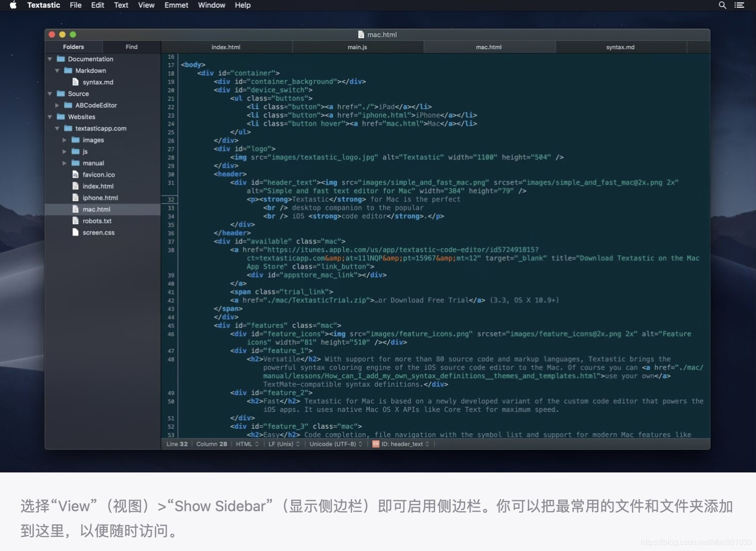Open the File menu
This screenshot has height=551, width=756.
pyautogui.click(x=76, y=5)
